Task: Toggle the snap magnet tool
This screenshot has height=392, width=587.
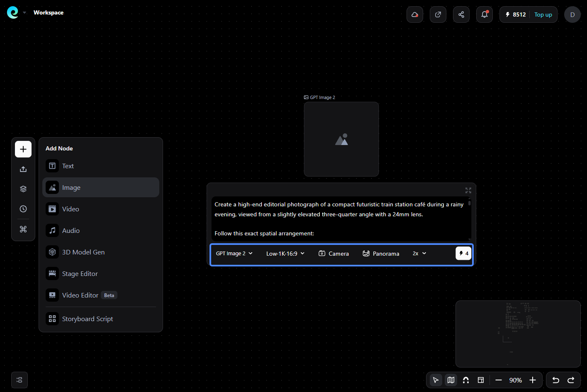Action: [466, 380]
